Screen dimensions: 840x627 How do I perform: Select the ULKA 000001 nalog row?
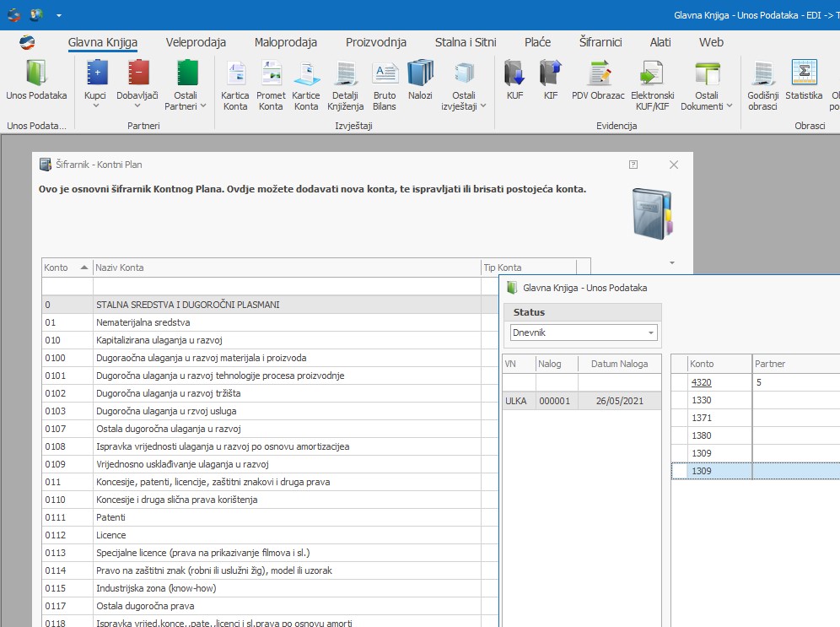coord(582,401)
